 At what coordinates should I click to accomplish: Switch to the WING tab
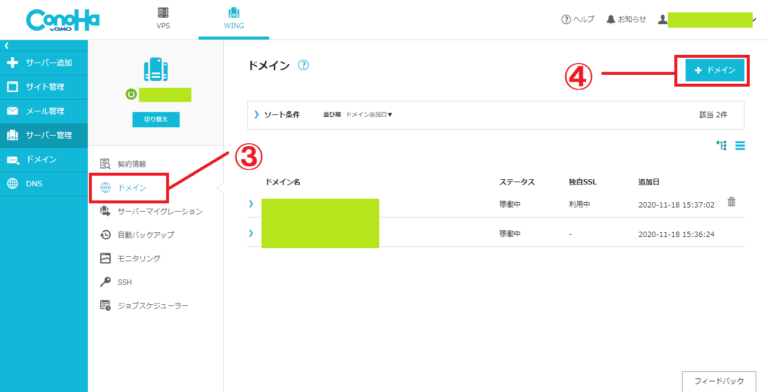point(234,19)
